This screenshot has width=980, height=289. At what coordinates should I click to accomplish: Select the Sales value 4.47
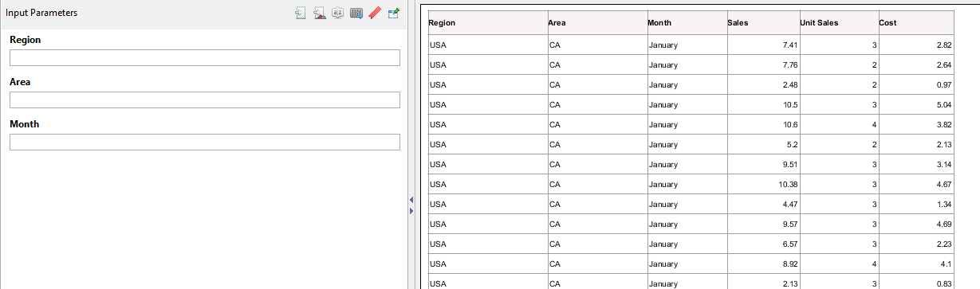coord(791,204)
